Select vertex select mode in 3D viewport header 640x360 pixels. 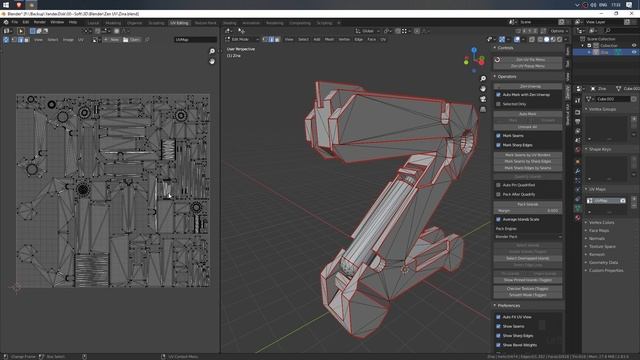click(x=265, y=39)
